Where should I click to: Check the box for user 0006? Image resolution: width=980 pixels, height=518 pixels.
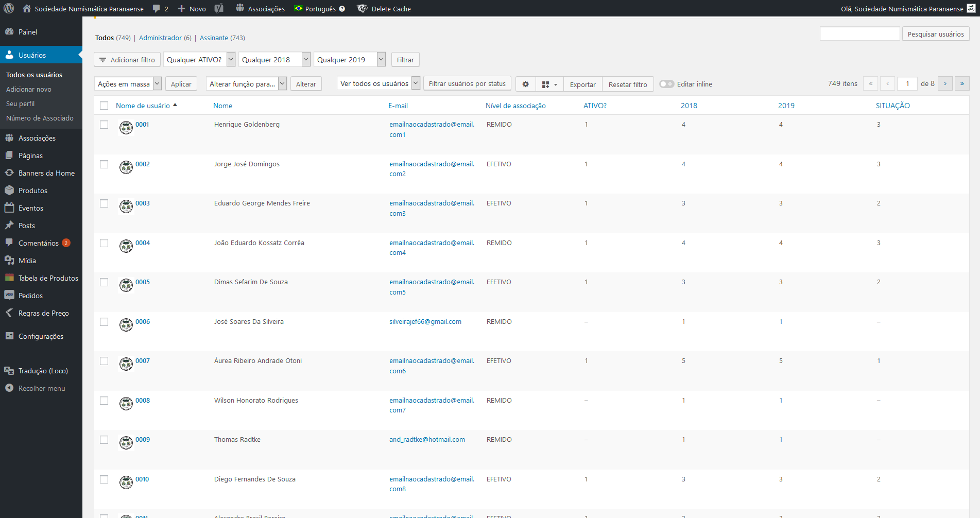click(x=104, y=322)
